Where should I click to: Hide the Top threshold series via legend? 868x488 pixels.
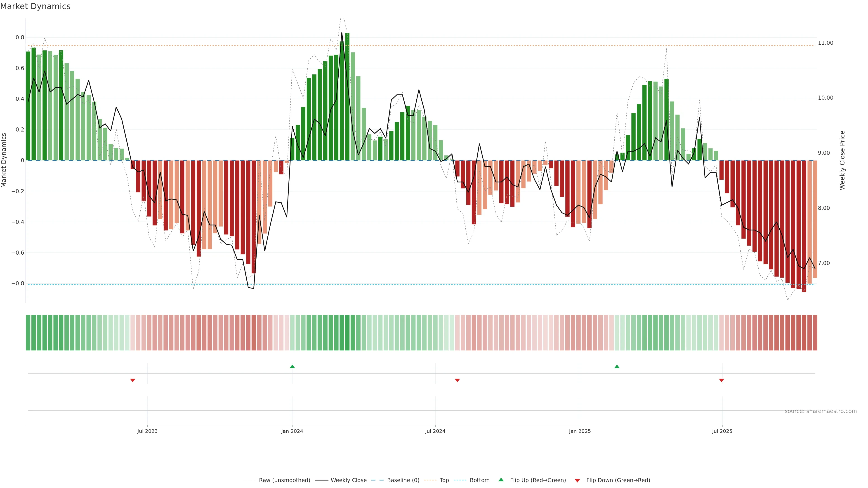coord(444,480)
